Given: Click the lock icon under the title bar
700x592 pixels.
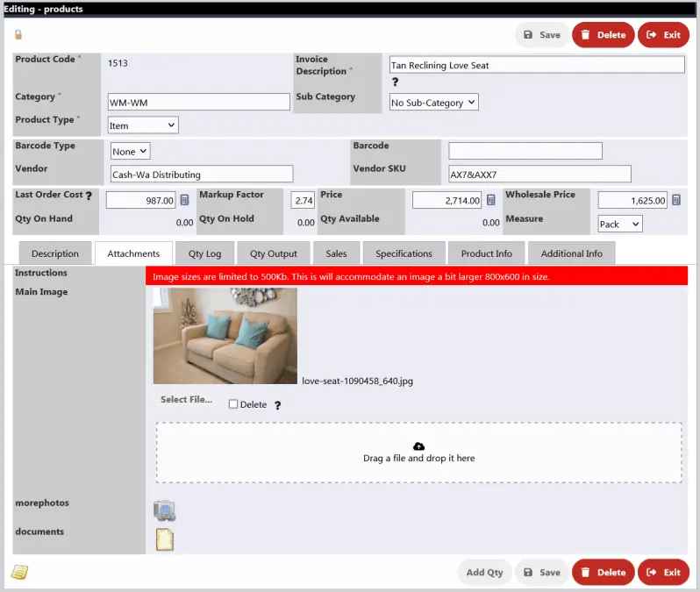Looking at the screenshot, I should 18,34.
